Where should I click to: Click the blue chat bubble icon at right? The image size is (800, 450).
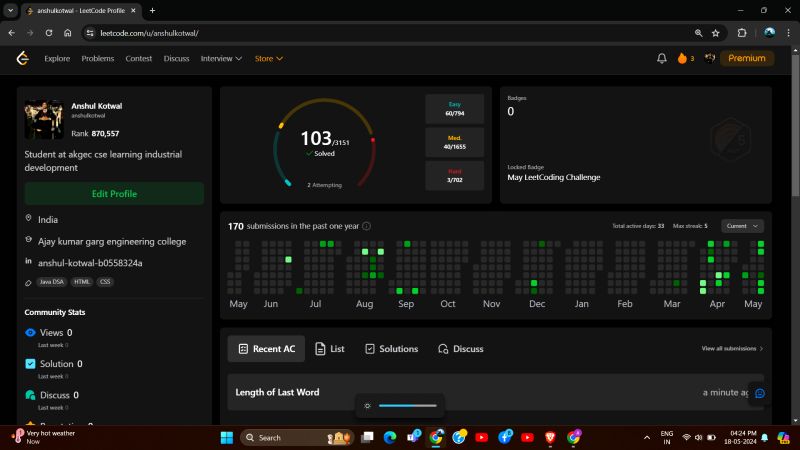[760, 393]
